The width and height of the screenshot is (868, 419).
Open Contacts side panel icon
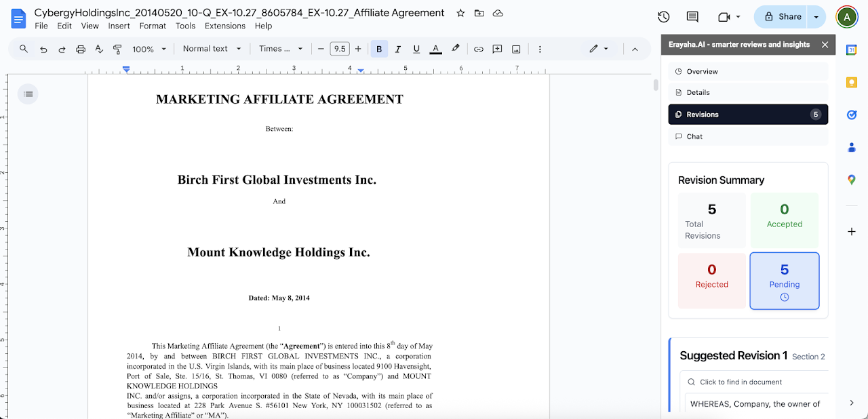click(852, 147)
